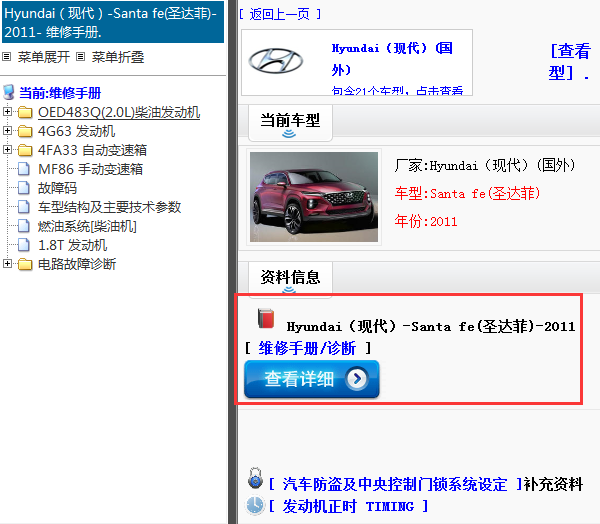Click the 车型结构及主要技术参数 page icon
The width and height of the screenshot is (600, 524).
(24, 207)
